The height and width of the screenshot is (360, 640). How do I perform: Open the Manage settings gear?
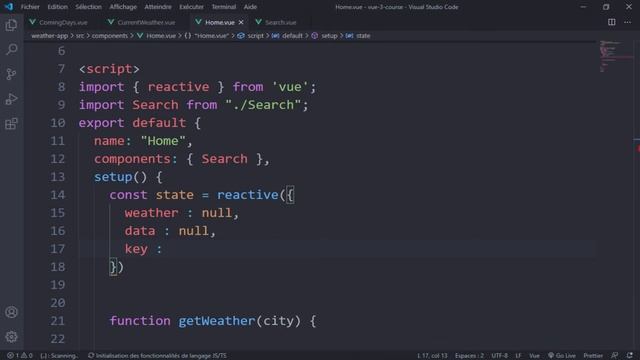click(11, 337)
